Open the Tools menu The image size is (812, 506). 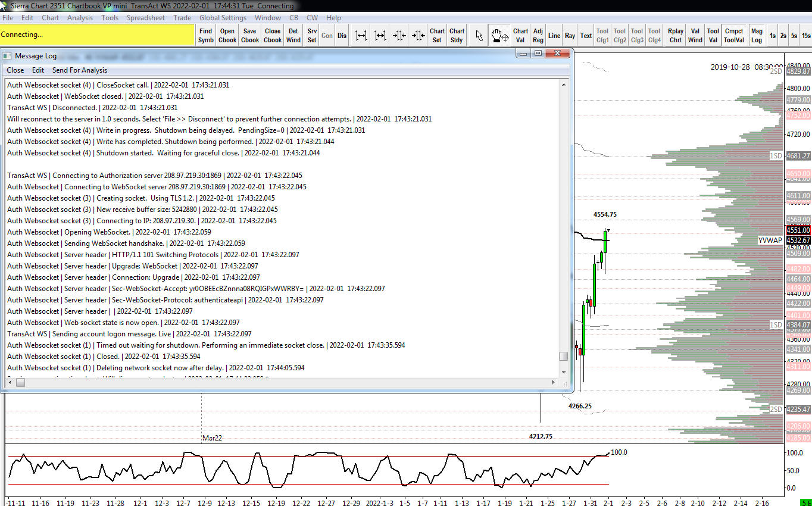point(110,18)
